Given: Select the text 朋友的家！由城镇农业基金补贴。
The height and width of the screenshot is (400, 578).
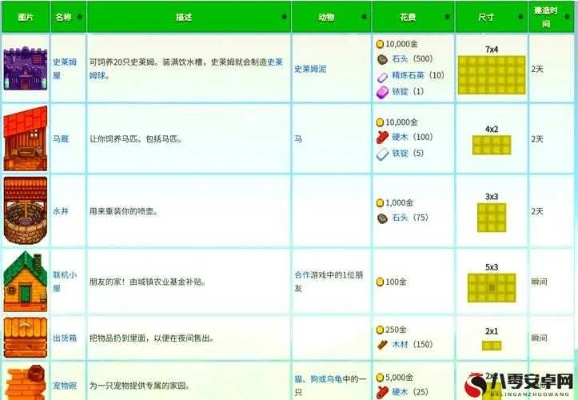Looking at the screenshot, I should (148, 282).
